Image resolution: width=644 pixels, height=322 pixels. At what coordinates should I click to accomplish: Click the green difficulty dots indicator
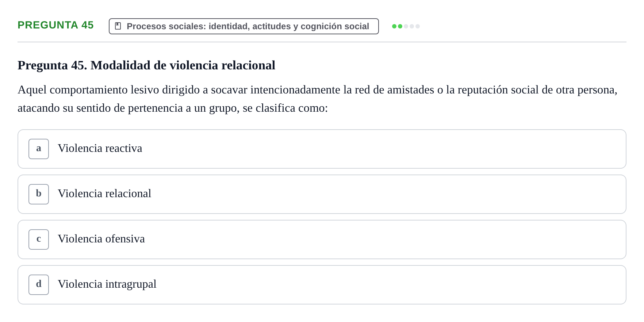[406, 26]
